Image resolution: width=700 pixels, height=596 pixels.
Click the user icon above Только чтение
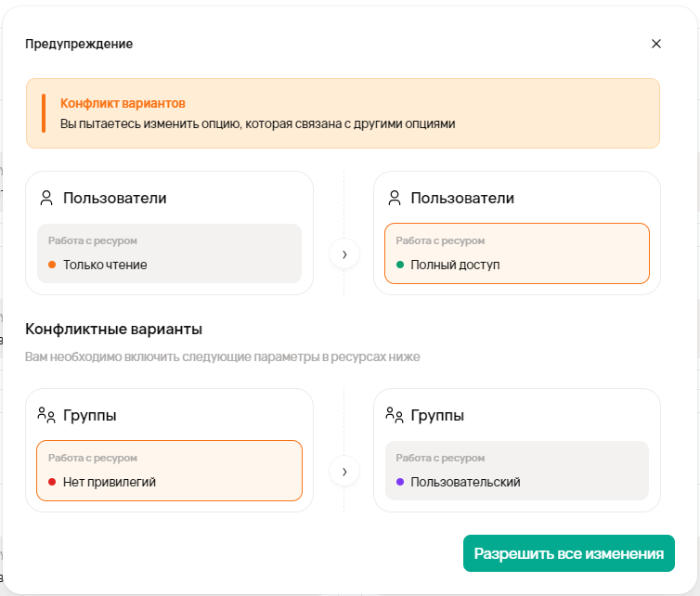point(46,198)
